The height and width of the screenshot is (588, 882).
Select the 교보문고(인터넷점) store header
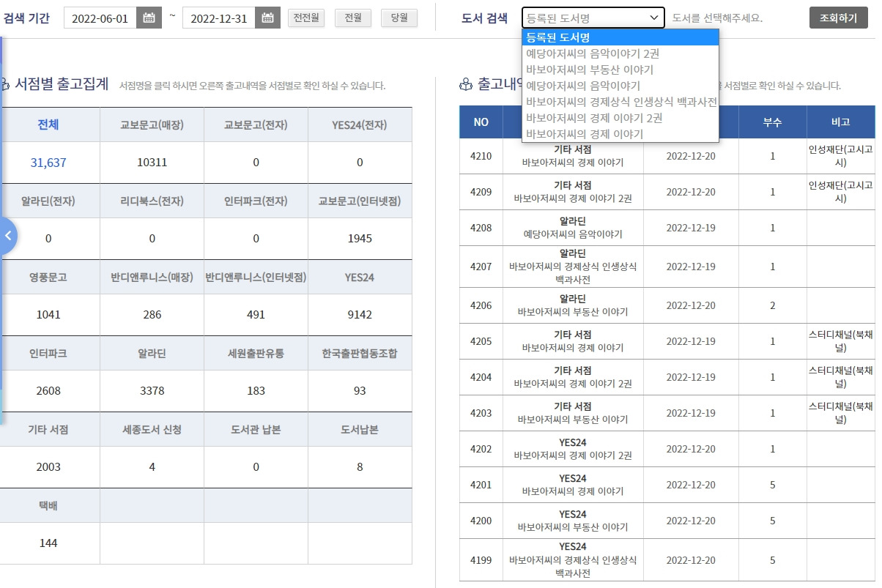pos(360,201)
